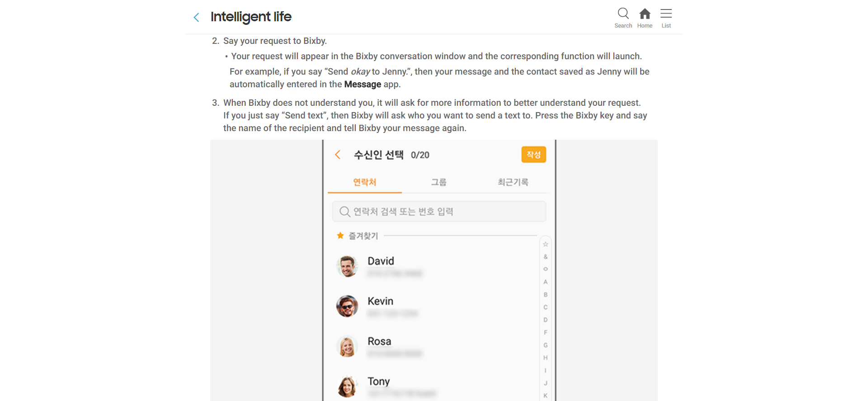Switch to the 그룹 tab
The image size is (868, 401).
tap(439, 182)
